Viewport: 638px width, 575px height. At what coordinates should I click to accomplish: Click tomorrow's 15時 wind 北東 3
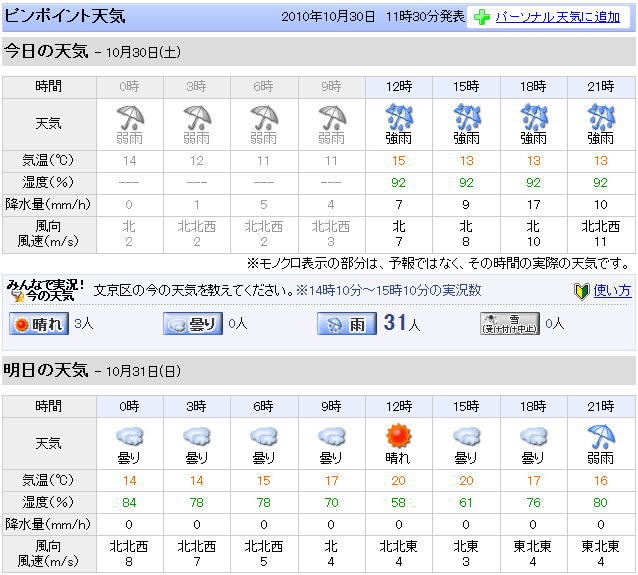pyautogui.click(x=466, y=554)
